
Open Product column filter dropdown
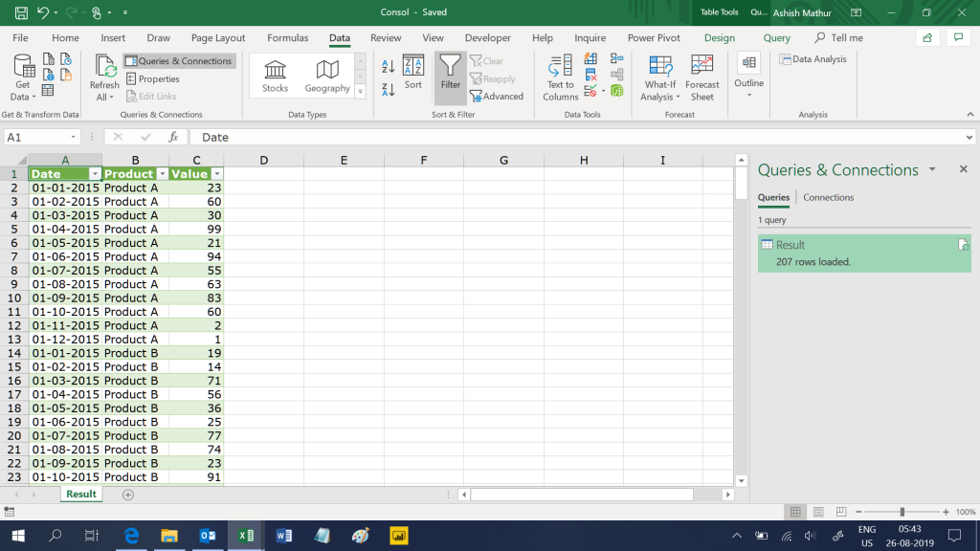click(x=162, y=174)
